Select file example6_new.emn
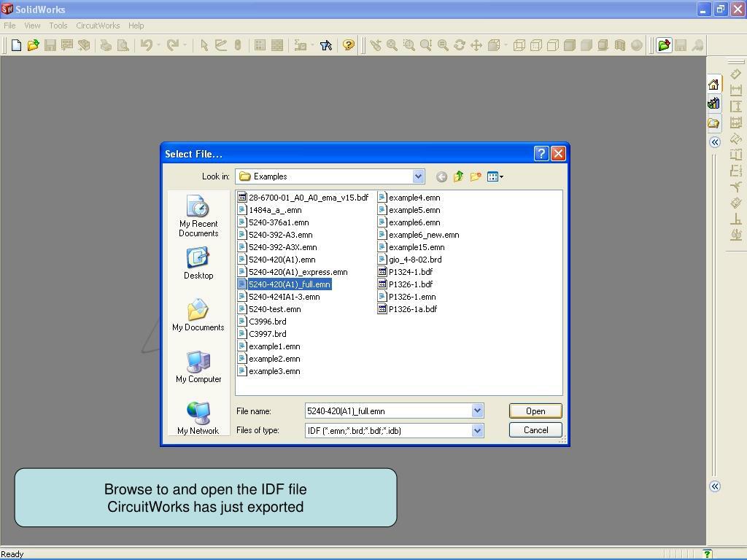 pos(419,235)
